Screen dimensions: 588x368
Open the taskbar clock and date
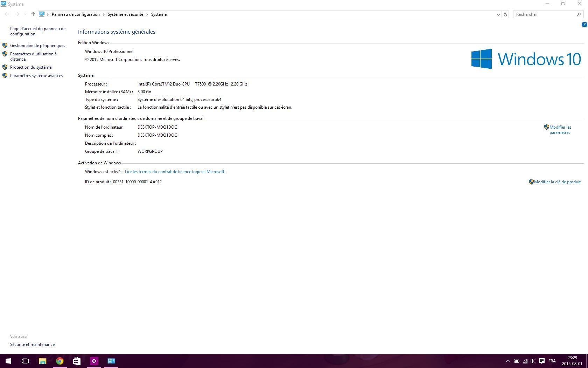[x=572, y=361]
